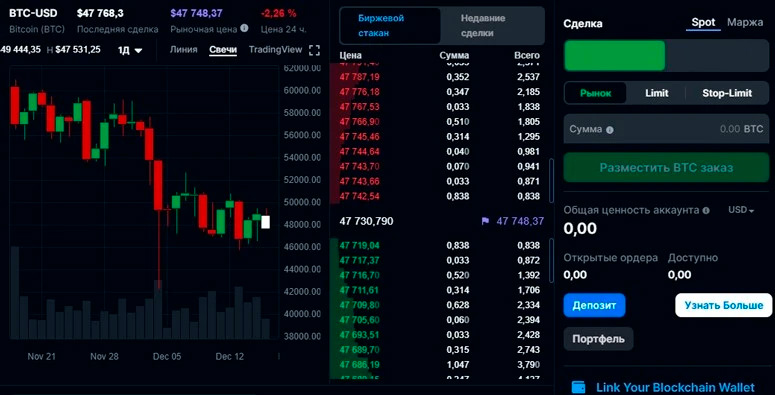Click the blue Депозит button
Image resolution: width=775 pixels, height=395 pixels.
pos(594,306)
